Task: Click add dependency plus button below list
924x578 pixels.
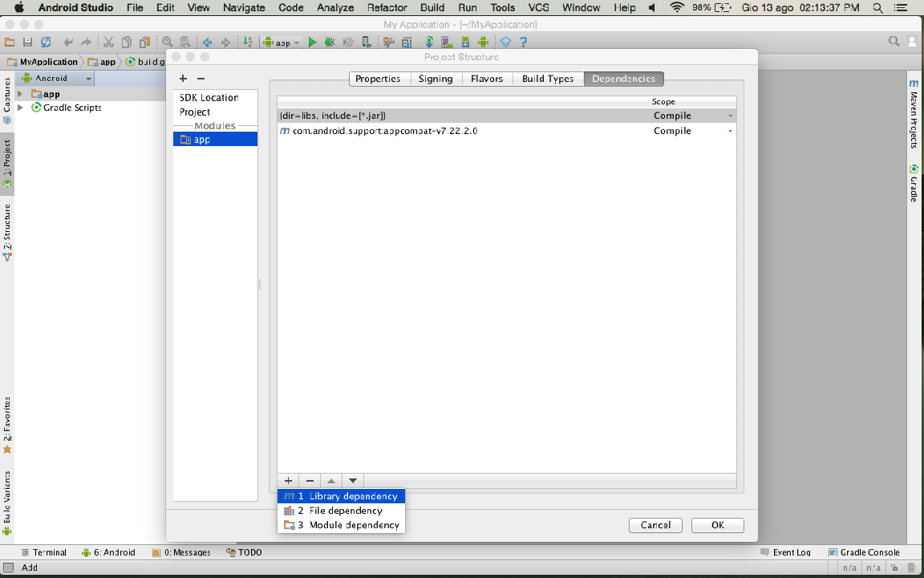Action: (288, 481)
